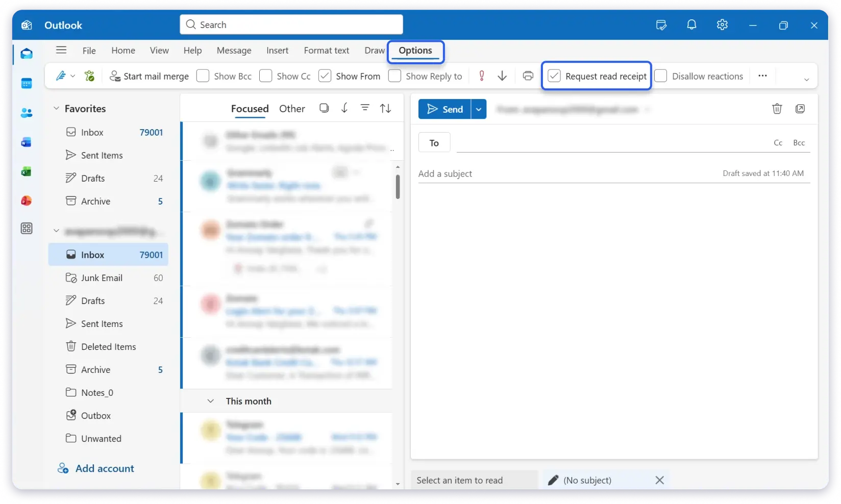The image size is (841, 504).
Task: Open the Unwanted folder
Action: coord(108,438)
